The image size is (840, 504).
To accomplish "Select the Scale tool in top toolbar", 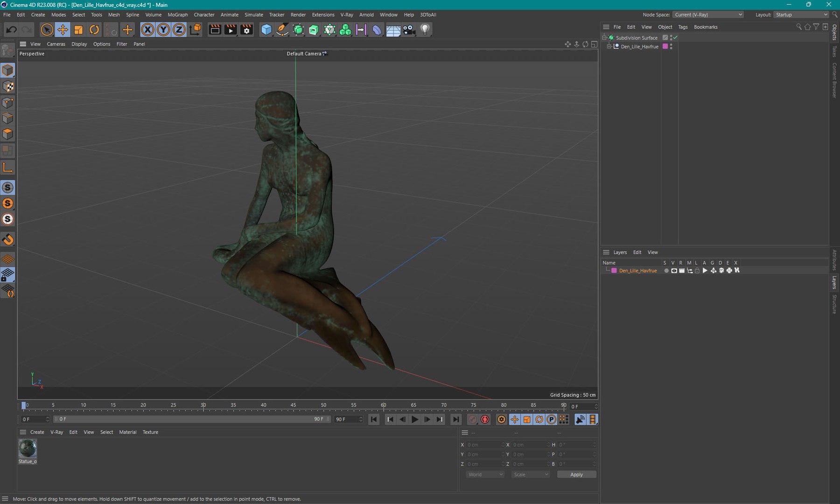I will [78, 30].
